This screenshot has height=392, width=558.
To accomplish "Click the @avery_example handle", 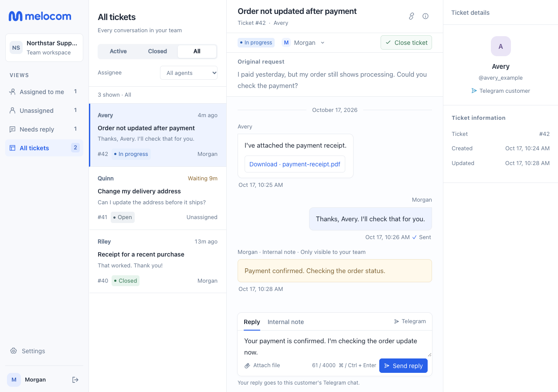I will (x=500, y=78).
